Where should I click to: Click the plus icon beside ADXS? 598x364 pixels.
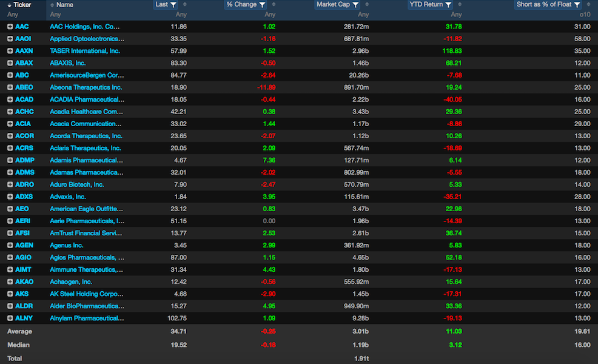10,197
